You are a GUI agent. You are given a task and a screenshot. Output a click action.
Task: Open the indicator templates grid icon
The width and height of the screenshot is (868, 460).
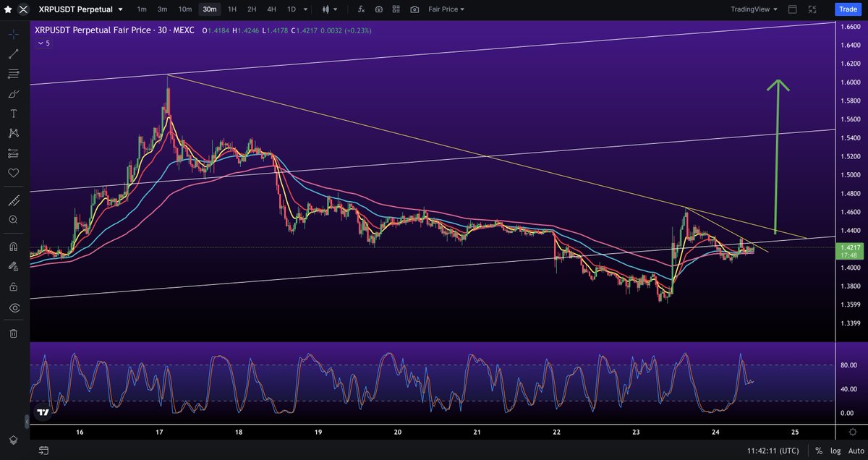pyautogui.click(x=396, y=9)
